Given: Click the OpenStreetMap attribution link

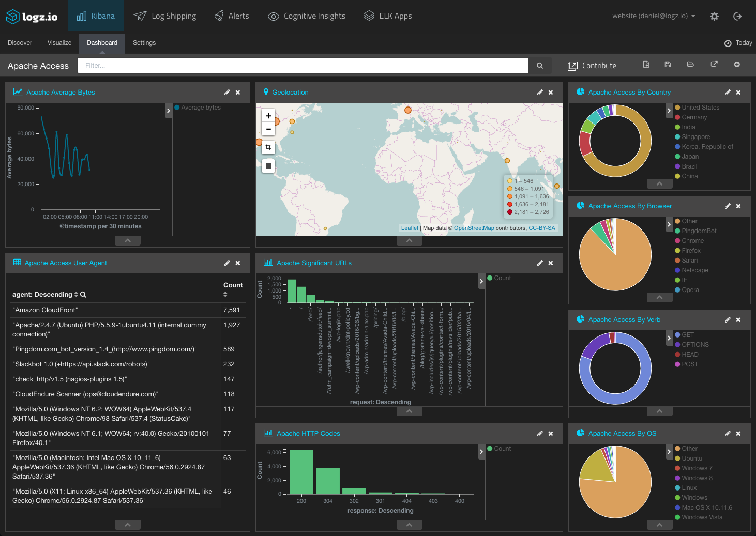Looking at the screenshot, I should coord(474,228).
